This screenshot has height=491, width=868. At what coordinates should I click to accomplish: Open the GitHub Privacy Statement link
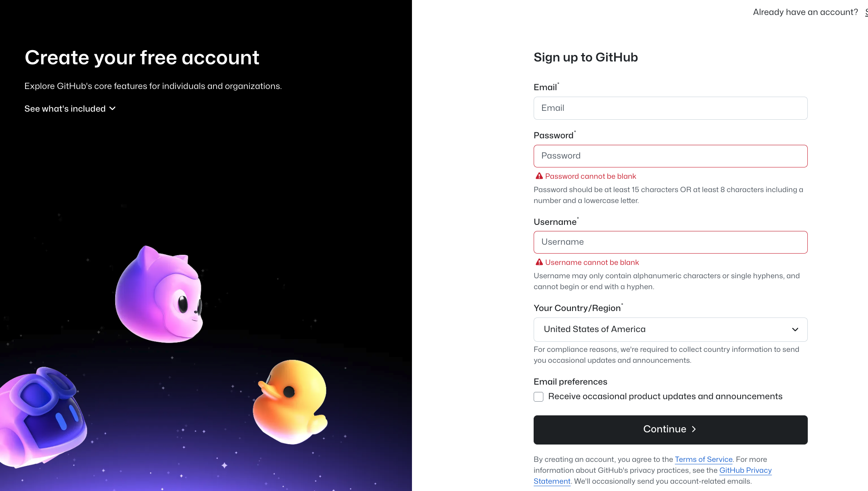coord(745,470)
